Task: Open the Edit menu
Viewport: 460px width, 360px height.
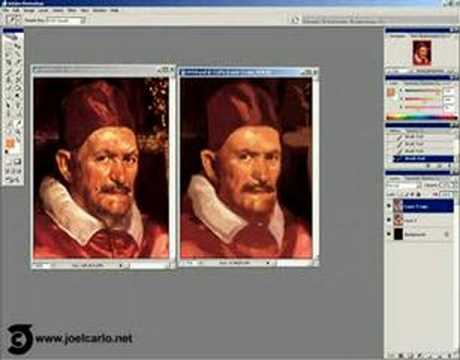Action: click(16, 10)
